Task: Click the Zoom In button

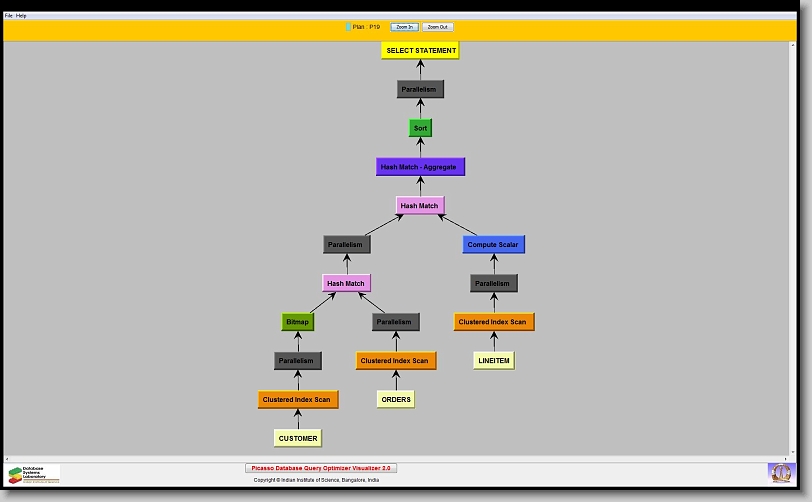Action: tap(404, 27)
